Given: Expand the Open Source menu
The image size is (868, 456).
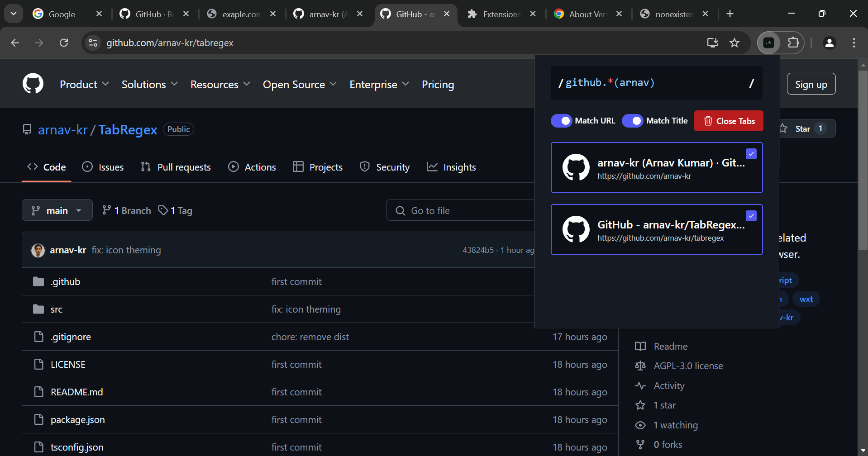Looking at the screenshot, I should click(x=300, y=85).
